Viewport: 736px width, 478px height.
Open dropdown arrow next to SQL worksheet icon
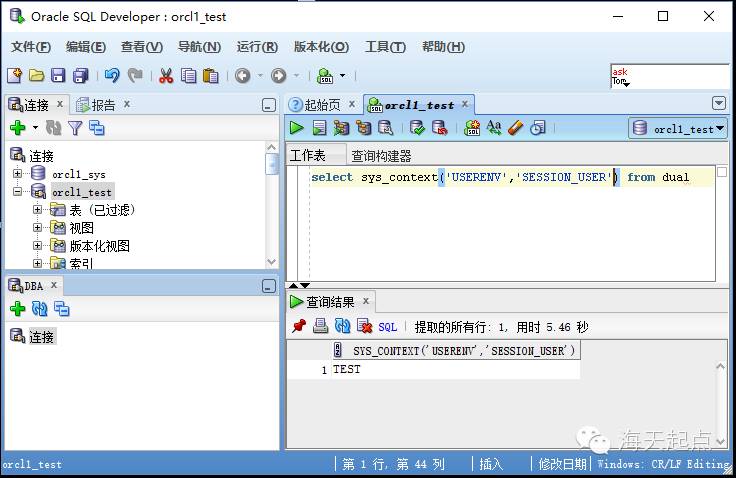click(x=343, y=75)
